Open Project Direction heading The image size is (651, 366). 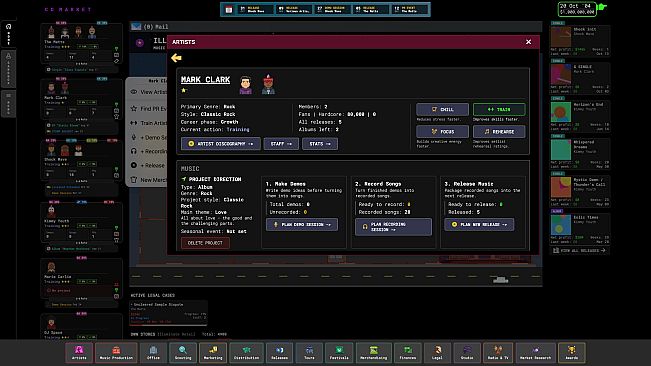coord(211,179)
